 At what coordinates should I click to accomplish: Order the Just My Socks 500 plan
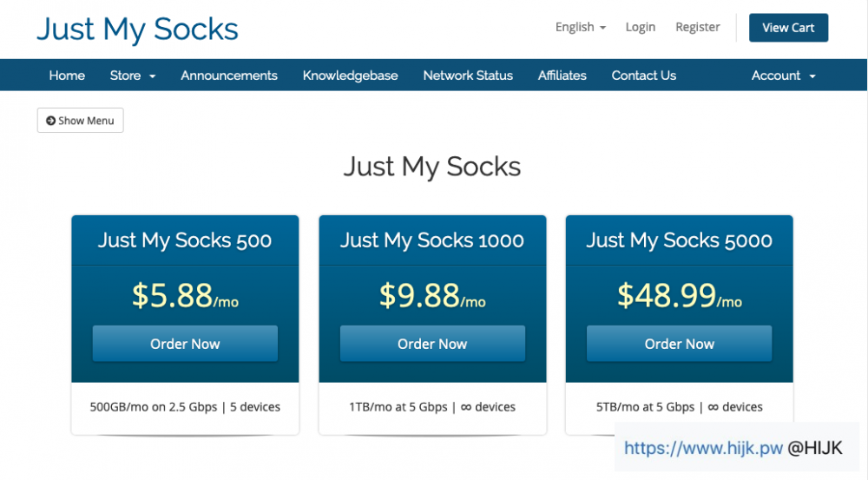185,344
